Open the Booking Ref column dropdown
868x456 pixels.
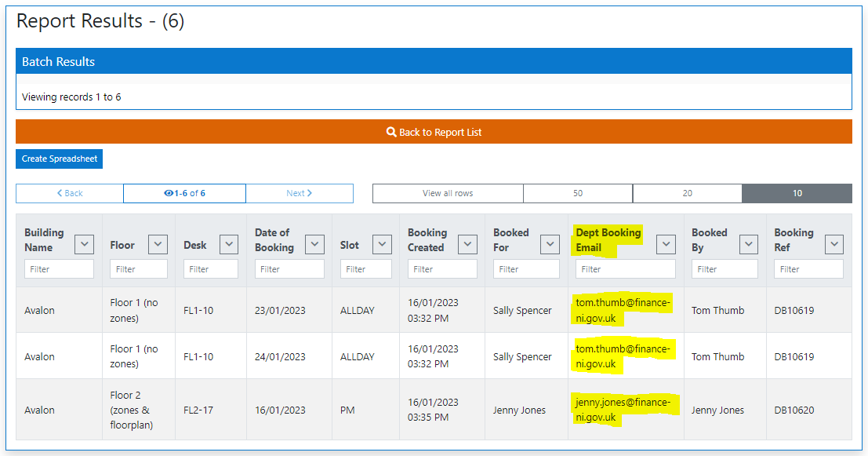click(833, 244)
